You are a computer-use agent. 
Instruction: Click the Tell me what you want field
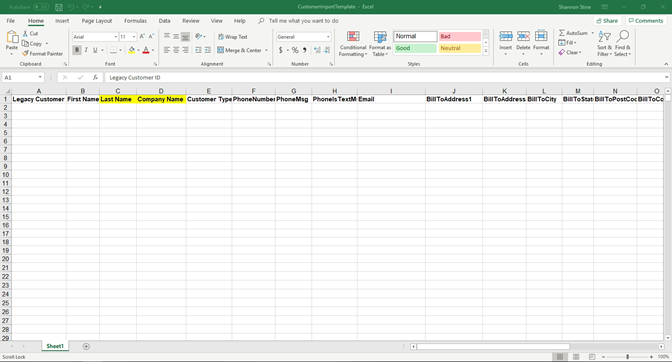(303, 21)
